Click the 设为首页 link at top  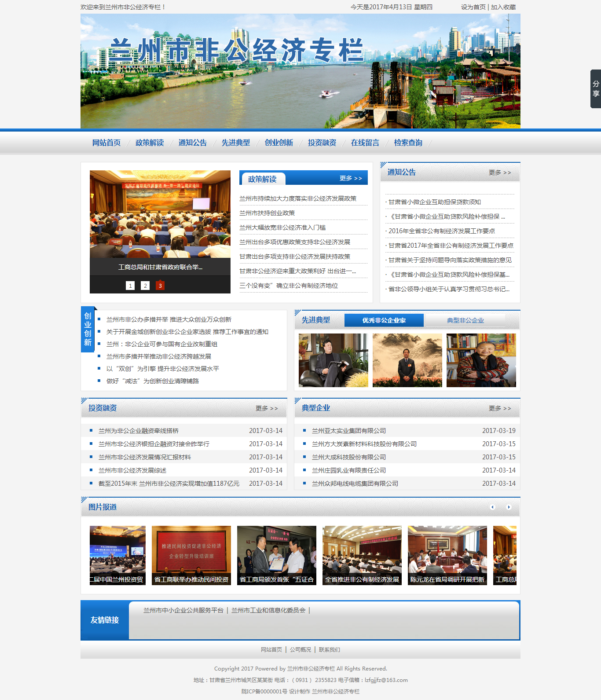tap(473, 7)
